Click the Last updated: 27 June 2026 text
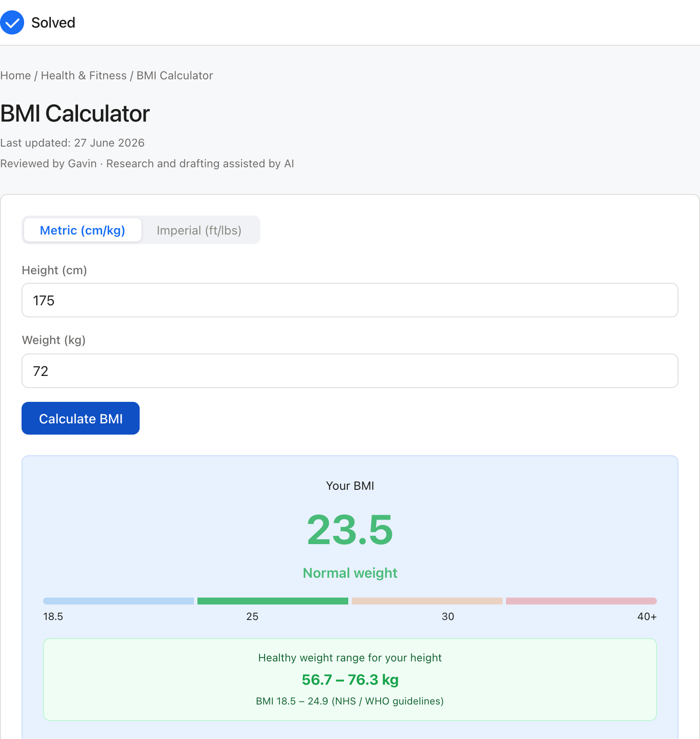700x739 pixels. (72, 143)
